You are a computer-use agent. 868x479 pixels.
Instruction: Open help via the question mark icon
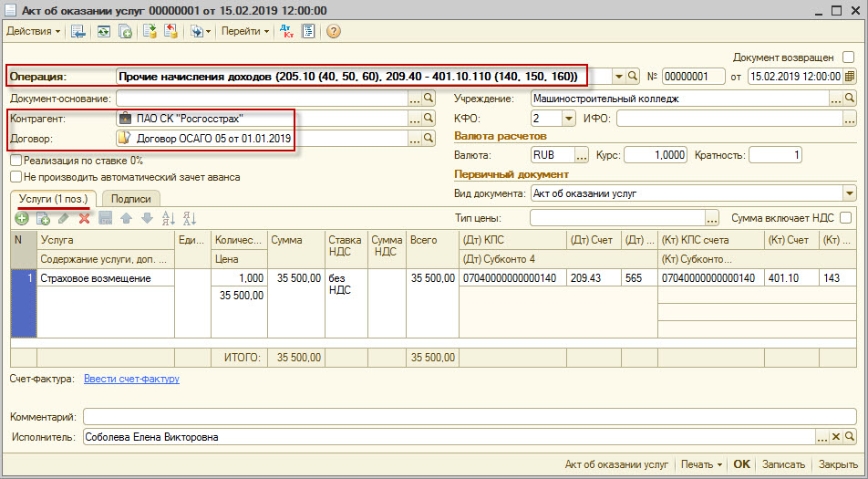[333, 32]
